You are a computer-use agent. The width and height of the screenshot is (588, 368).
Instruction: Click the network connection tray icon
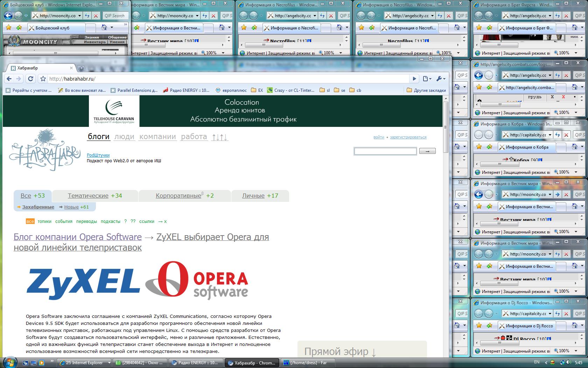tap(562, 362)
